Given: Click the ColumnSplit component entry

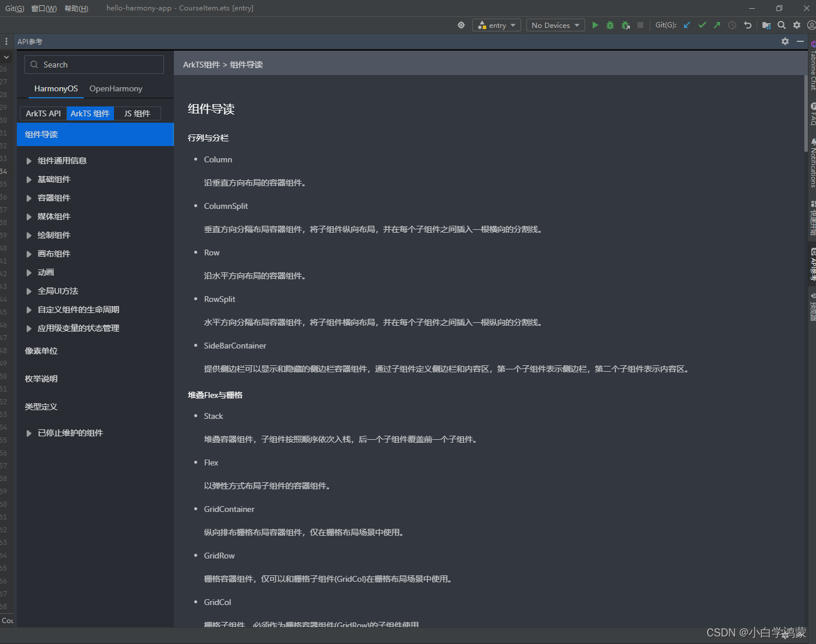Looking at the screenshot, I should click(226, 206).
